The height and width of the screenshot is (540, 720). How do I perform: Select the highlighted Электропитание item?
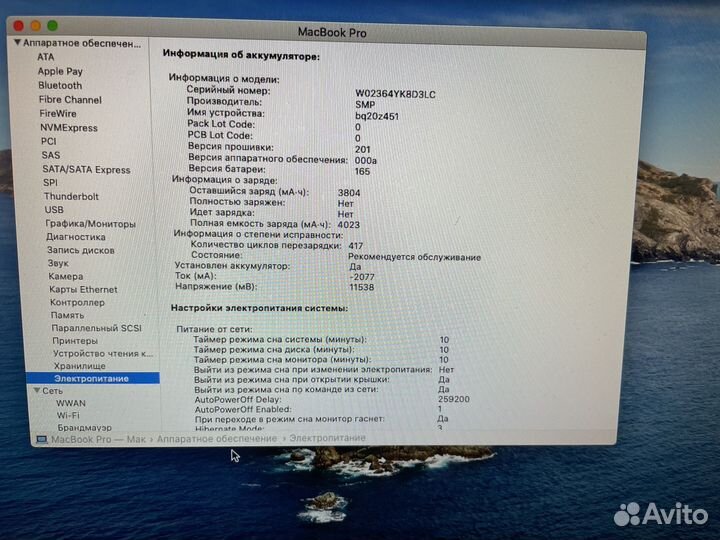click(x=93, y=378)
